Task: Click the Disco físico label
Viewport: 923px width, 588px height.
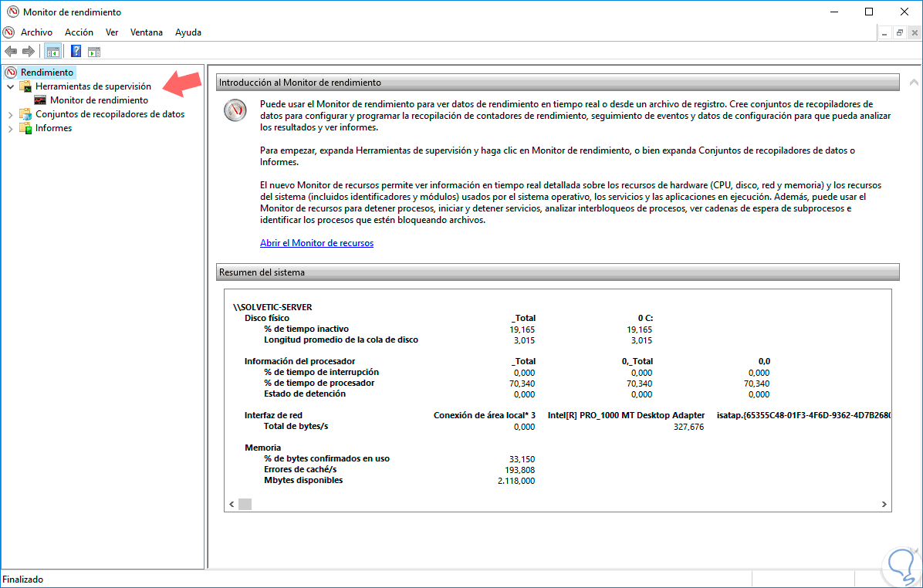Action: click(267, 318)
